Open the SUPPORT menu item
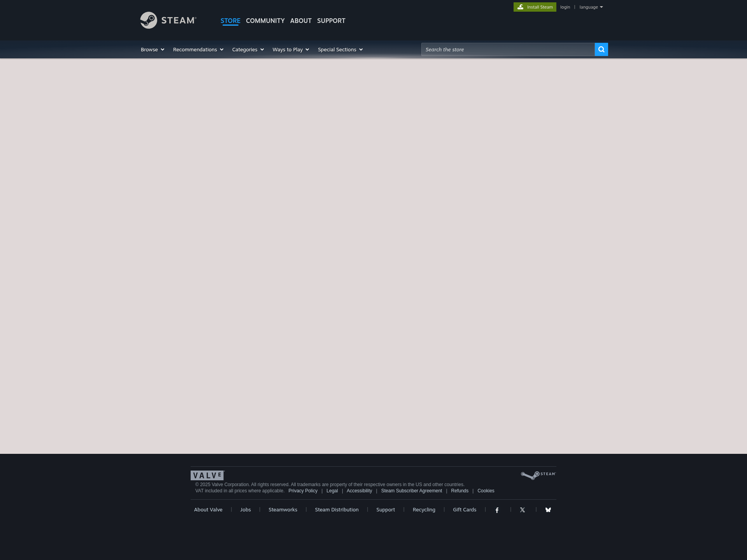Viewport: 747px width, 560px height. 331,21
